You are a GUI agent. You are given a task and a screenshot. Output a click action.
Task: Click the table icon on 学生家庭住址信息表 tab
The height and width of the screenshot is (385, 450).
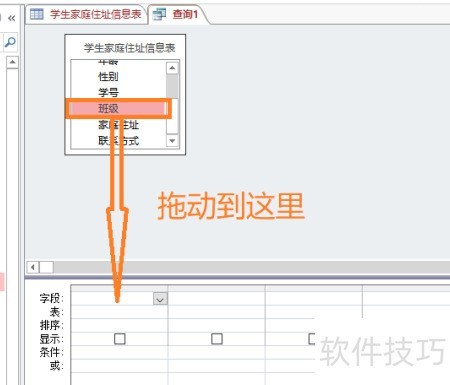click(x=36, y=14)
